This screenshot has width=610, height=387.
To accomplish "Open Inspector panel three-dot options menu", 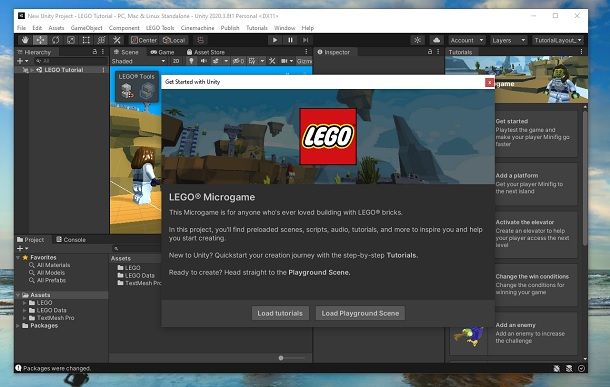I will click(x=438, y=52).
